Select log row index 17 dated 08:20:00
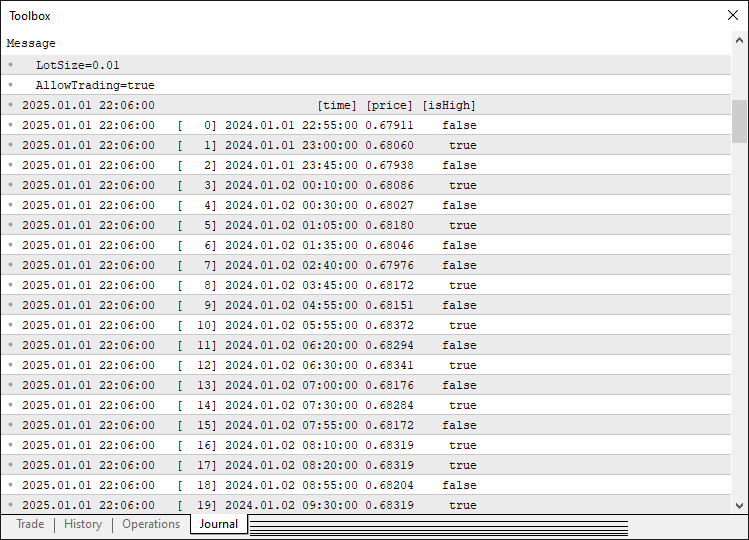Viewport: 749px width, 540px height. click(366, 465)
